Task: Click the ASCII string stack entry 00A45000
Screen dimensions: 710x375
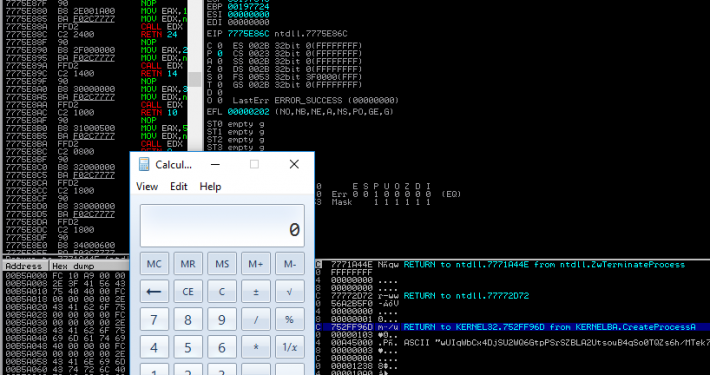Action: click(x=512, y=343)
